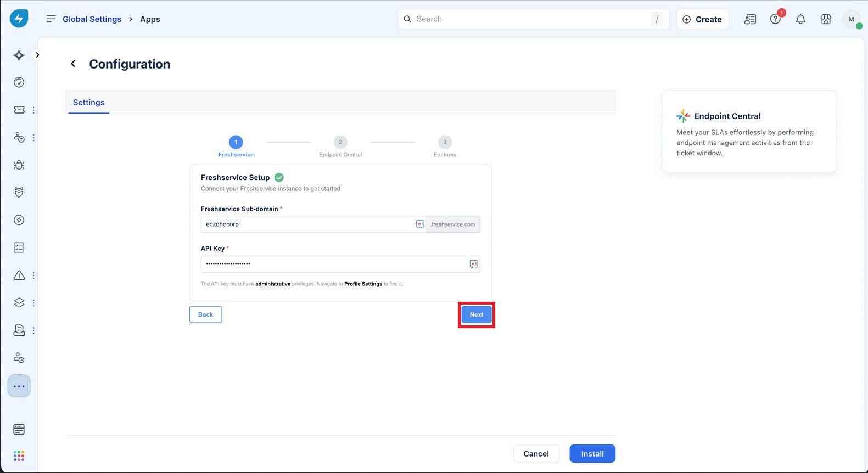Click the Freshservice Sub-domain field
Image resolution: width=868 pixels, height=473 pixels.
click(x=313, y=224)
